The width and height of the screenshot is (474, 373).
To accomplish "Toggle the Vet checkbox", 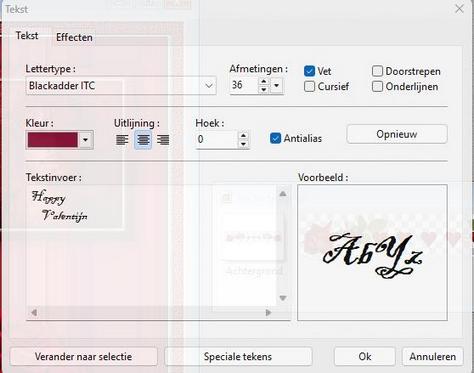I will 309,71.
